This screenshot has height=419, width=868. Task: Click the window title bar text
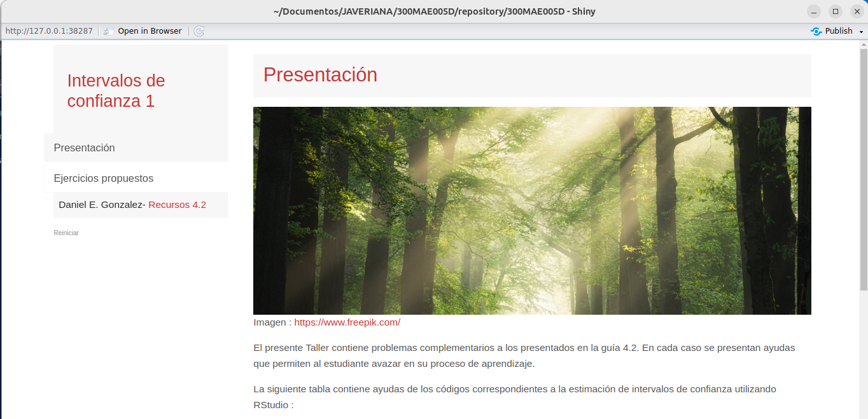click(434, 11)
